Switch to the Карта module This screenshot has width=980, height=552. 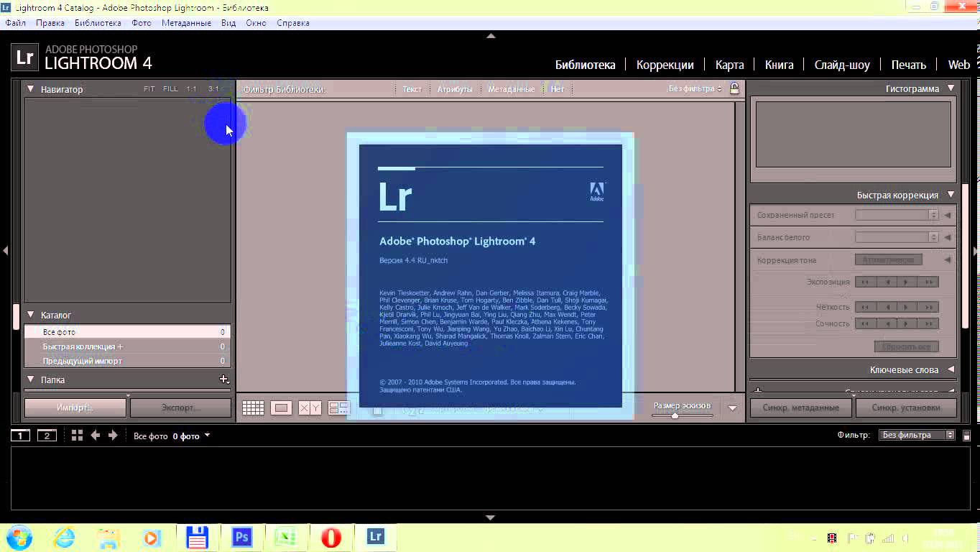tap(729, 65)
